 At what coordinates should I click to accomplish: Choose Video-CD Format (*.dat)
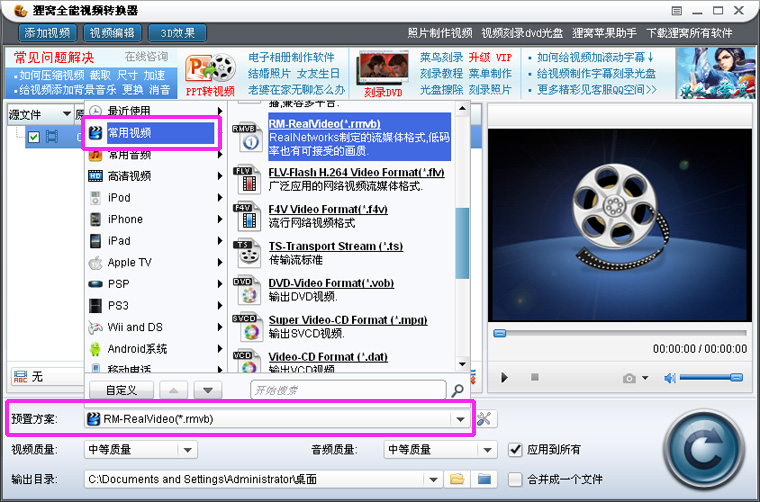pyautogui.click(x=328, y=357)
